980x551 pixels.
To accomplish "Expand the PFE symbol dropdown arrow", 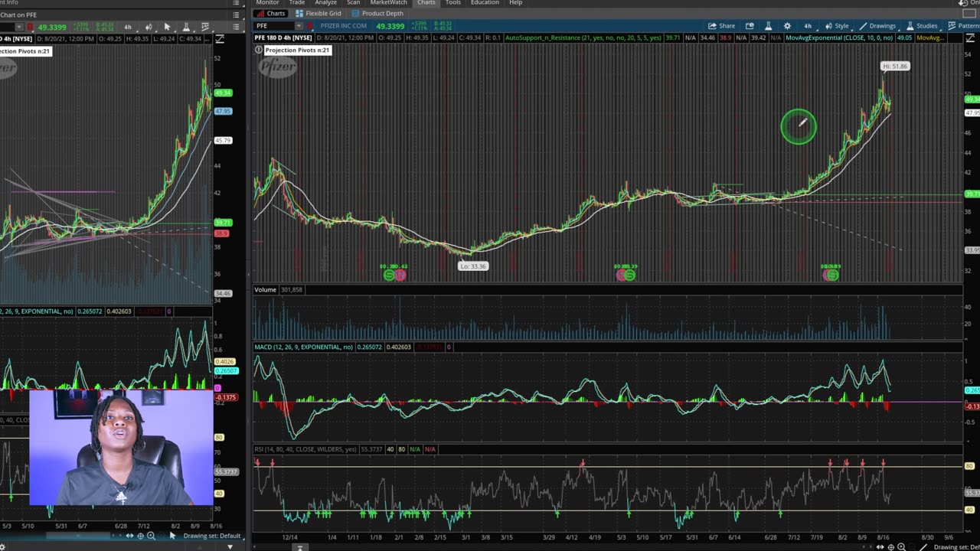I will 300,26.
